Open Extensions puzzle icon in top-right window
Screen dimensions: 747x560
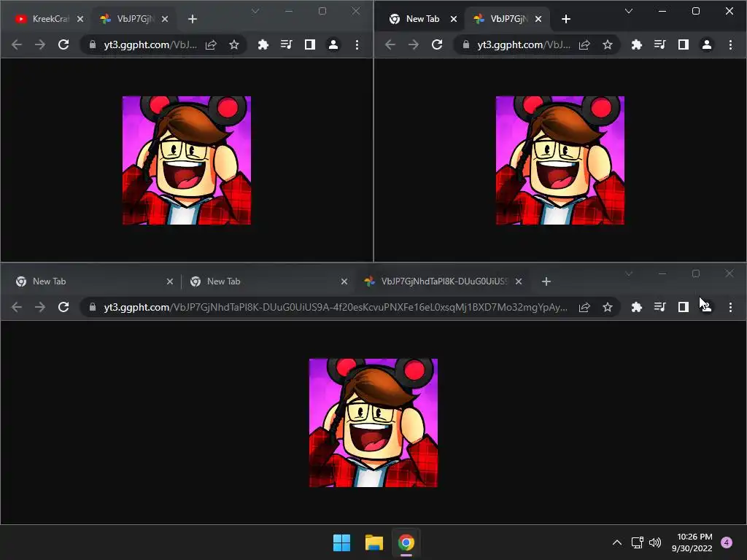(636, 44)
